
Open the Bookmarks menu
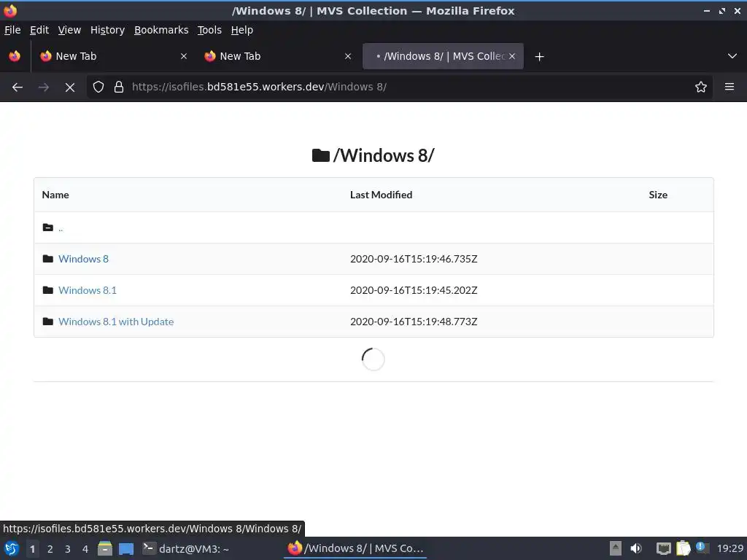[x=161, y=30]
